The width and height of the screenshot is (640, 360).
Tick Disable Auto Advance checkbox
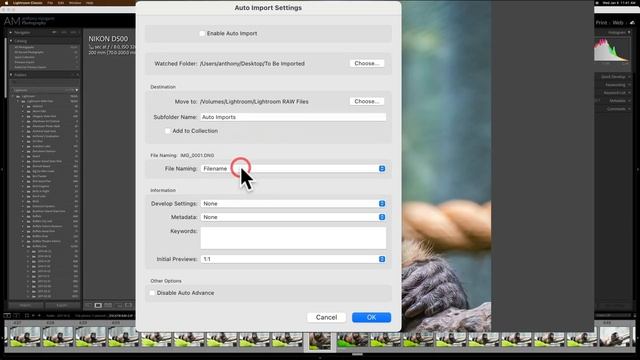[152, 293]
